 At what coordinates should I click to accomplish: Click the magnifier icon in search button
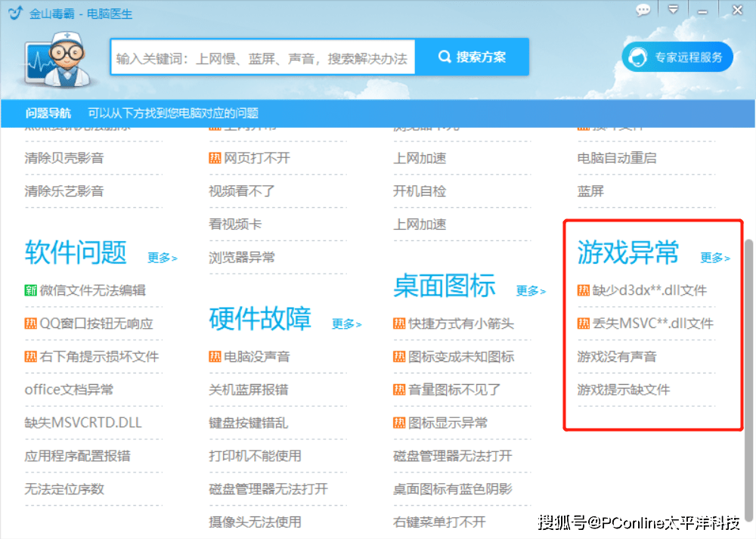click(x=445, y=57)
